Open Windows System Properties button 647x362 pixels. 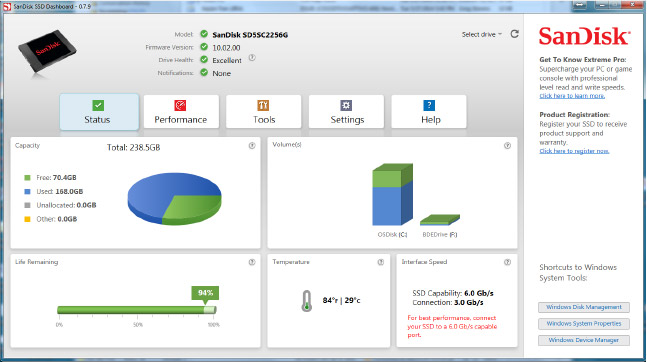583,324
